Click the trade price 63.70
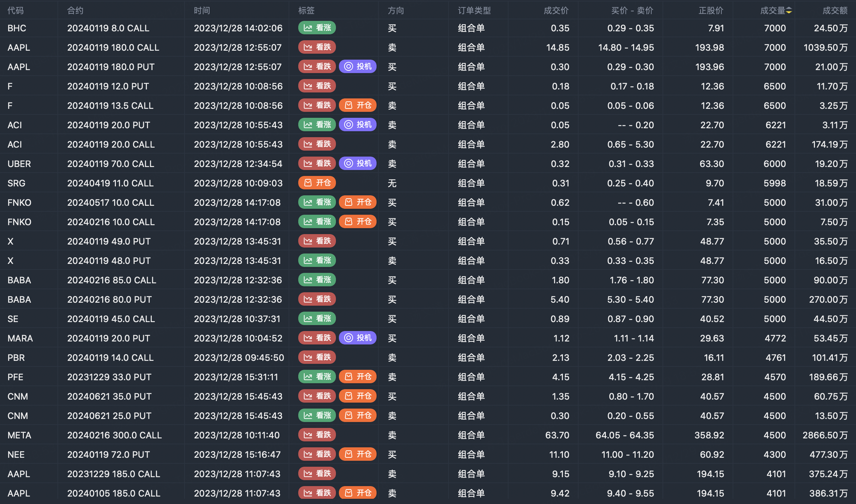This screenshot has height=504, width=856. (x=557, y=435)
